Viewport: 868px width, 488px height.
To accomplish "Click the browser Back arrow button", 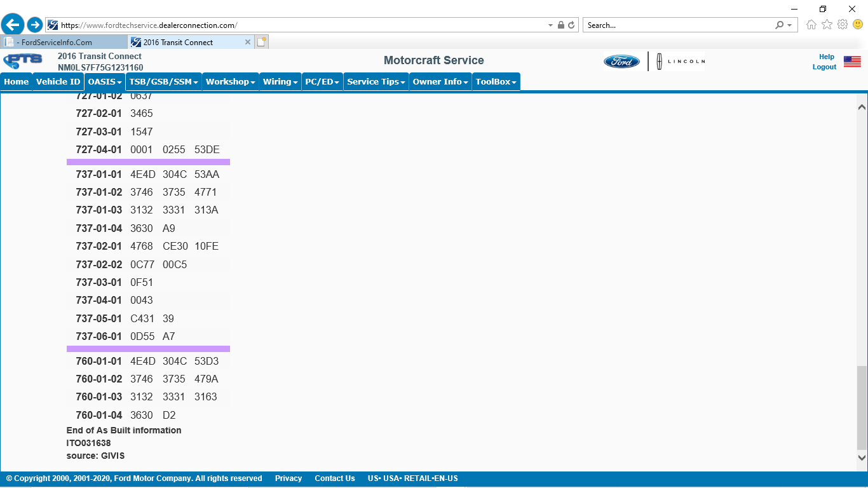I will tap(13, 25).
